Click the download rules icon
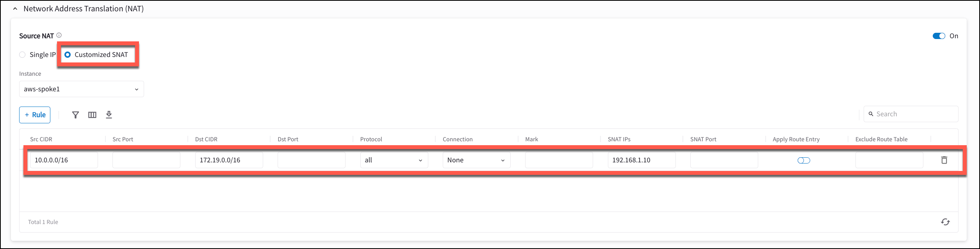980x249 pixels. click(x=109, y=115)
